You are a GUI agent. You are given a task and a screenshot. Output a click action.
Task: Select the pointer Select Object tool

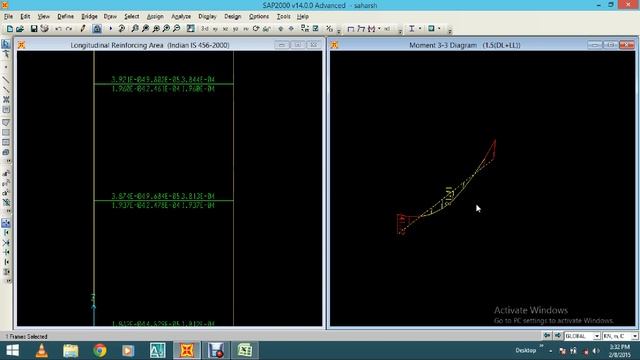pyautogui.click(x=6, y=44)
